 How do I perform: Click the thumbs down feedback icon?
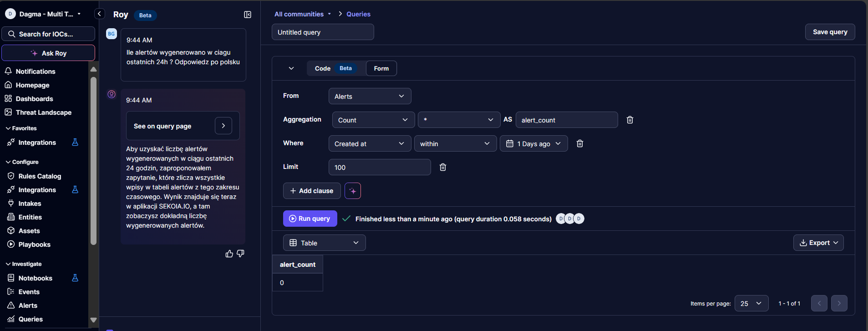241,254
